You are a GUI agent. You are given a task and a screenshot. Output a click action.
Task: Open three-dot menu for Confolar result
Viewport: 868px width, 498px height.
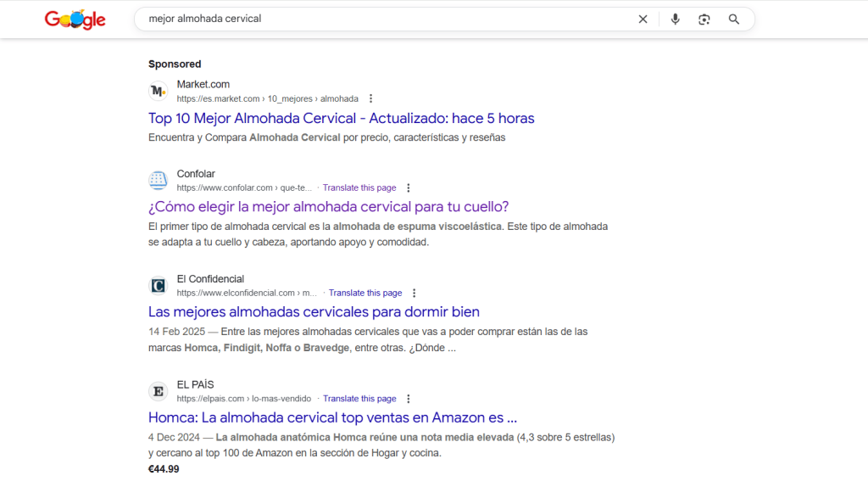[x=408, y=188]
